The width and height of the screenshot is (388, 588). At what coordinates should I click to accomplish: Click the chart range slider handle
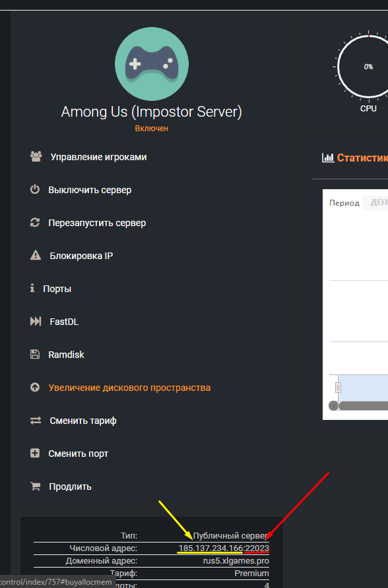pos(338,388)
